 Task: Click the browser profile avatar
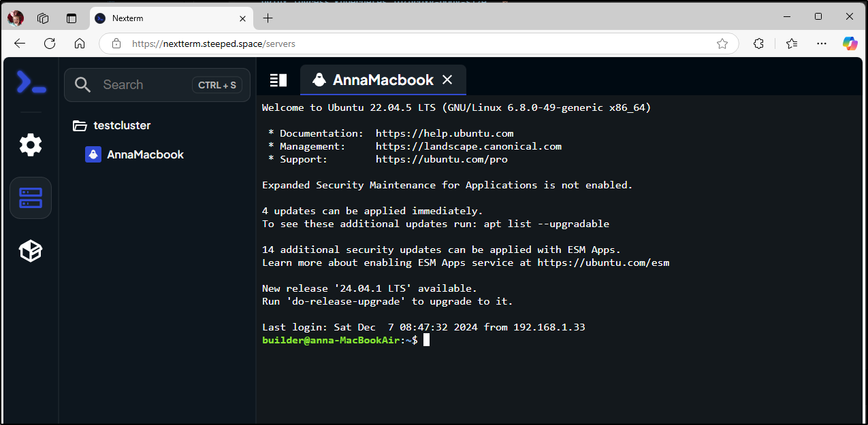point(16,18)
